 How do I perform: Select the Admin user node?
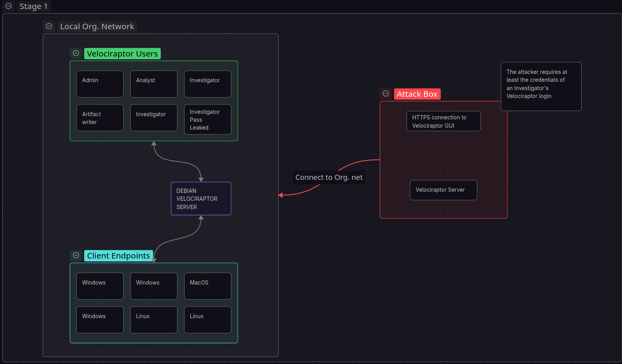click(100, 84)
